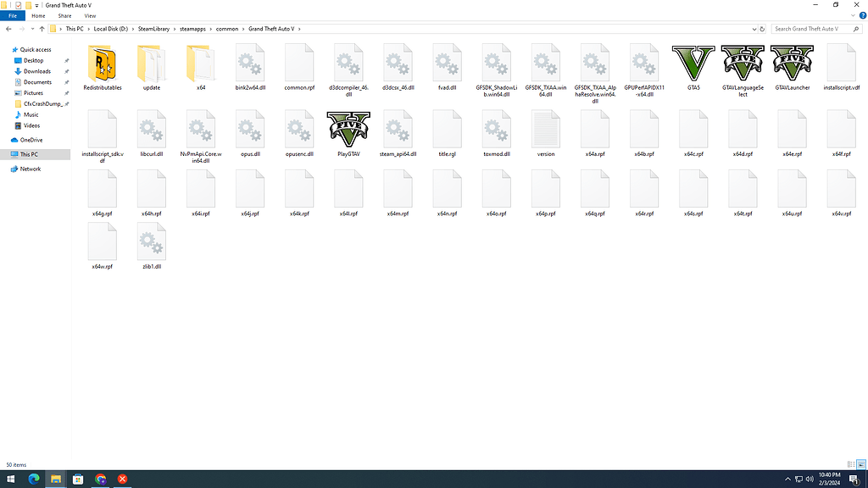
Task: Select the x64v.rpf file
Action: tap(842, 192)
